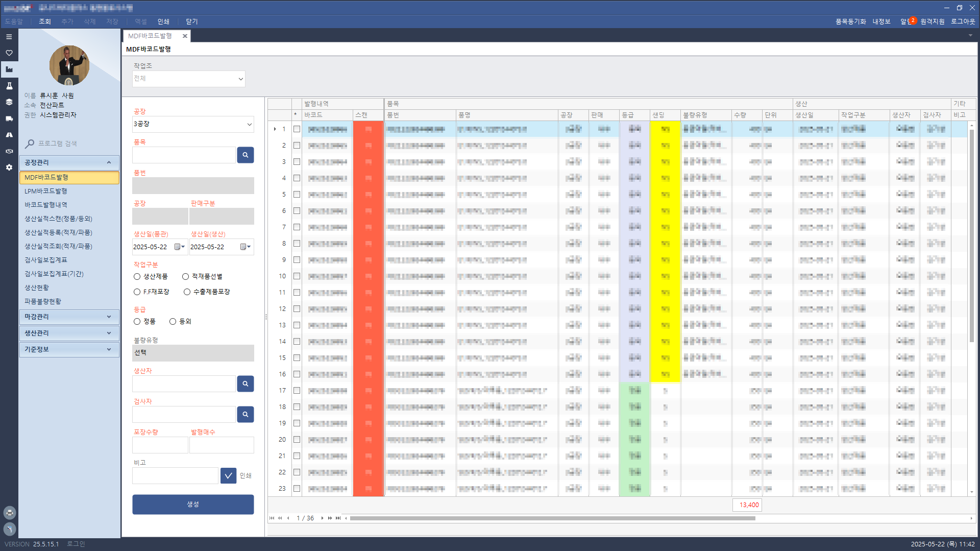Open the lab flask icon in sidebar
This screenshot has height=551, width=980.
pos(9,86)
